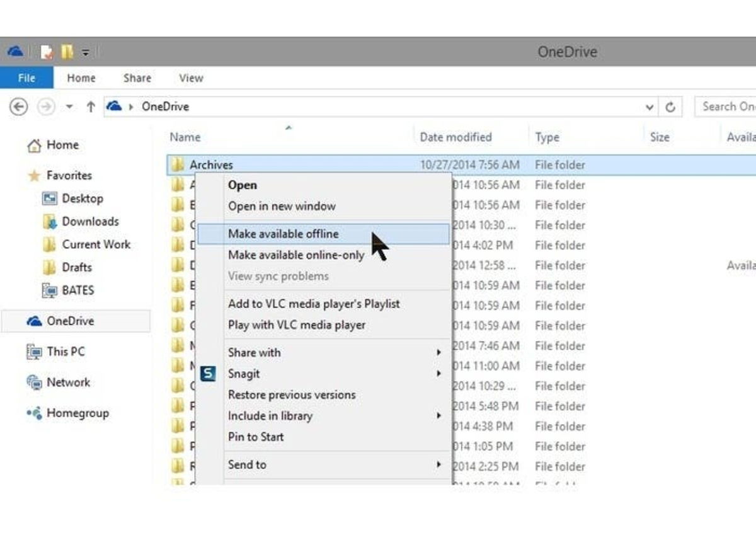This screenshot has height=540, width=756.
Task: Choose Pin to Start
Action: point(256,437)
